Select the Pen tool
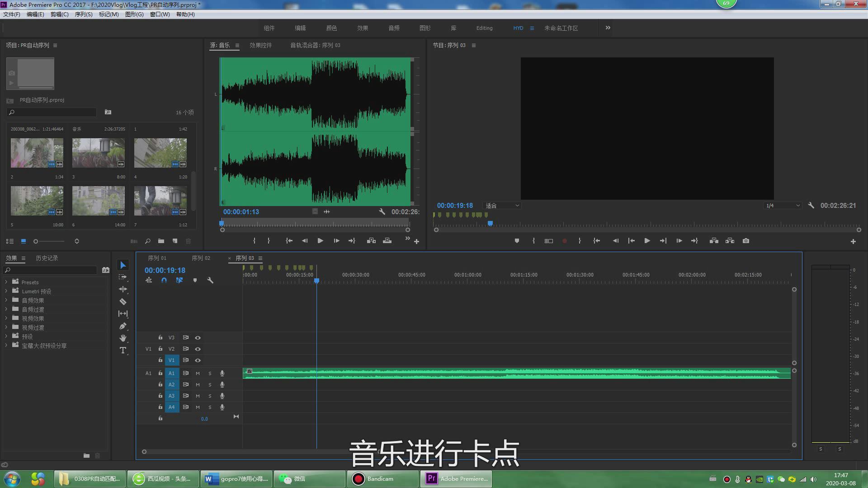This screenshot has width=868, height=488. pyautogui.click(x=123, y=326)
